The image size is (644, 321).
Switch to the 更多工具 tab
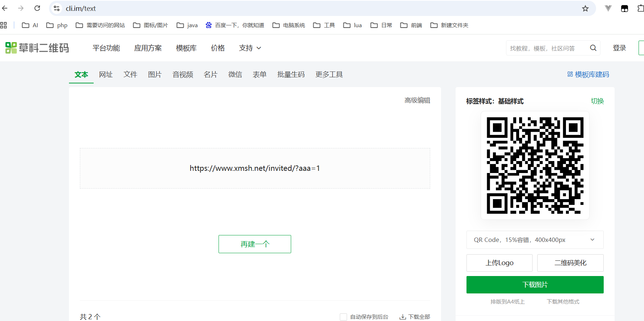coord(329,74)
